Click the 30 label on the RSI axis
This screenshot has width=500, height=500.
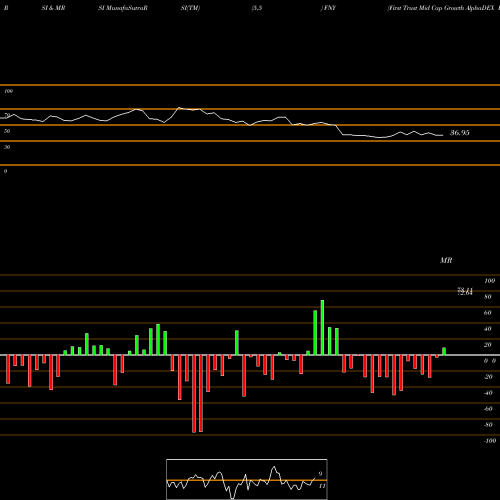click(x=7, y=147)
